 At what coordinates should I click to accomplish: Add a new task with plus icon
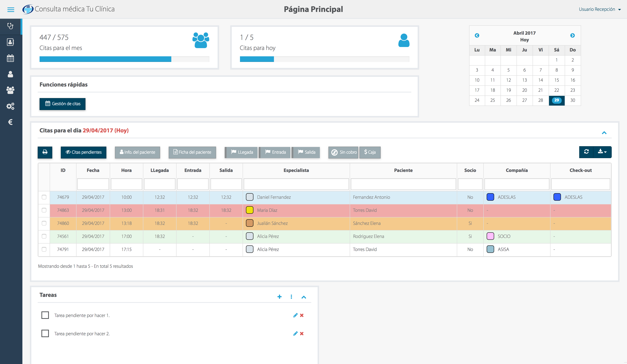(x=279, y=297)
